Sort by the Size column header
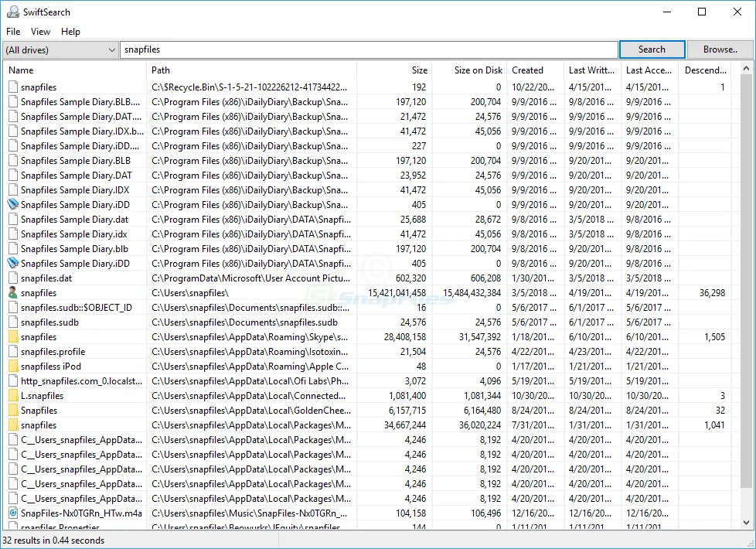Viewport: 756px width, 549px height. coord(394,70)
